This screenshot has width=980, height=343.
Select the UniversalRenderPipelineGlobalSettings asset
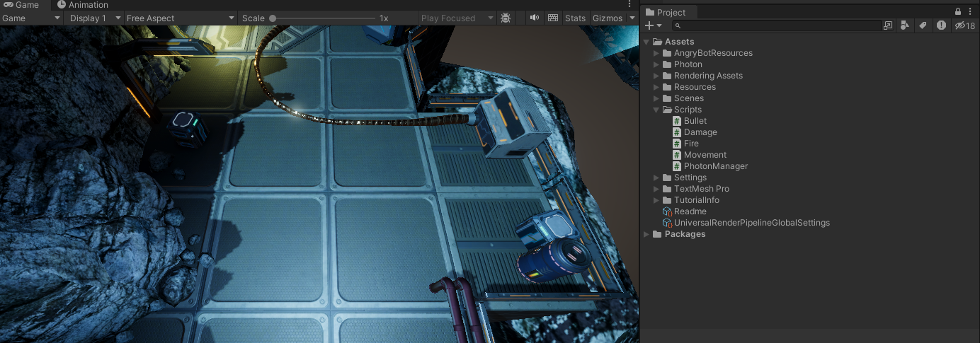tap(746, 223)
